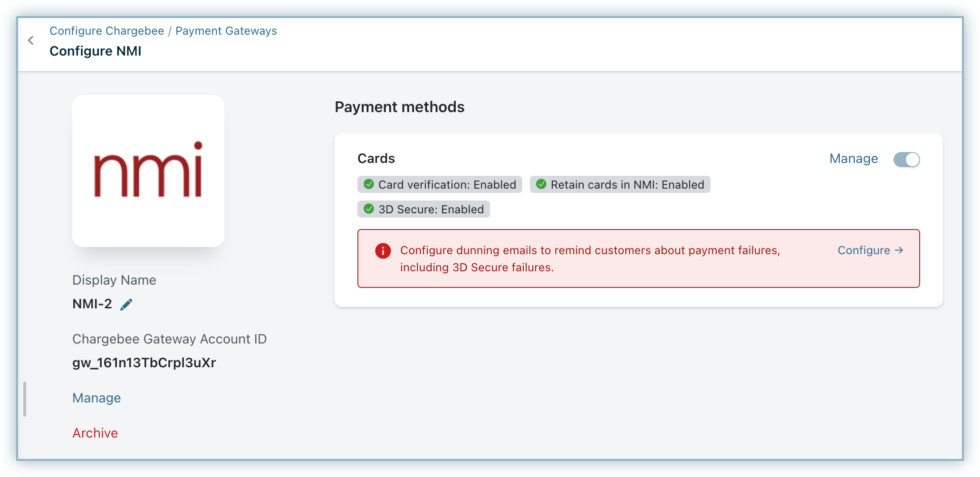Click the NMI logo thumbnail
980x477 pixels.
[x=148, y=171]
